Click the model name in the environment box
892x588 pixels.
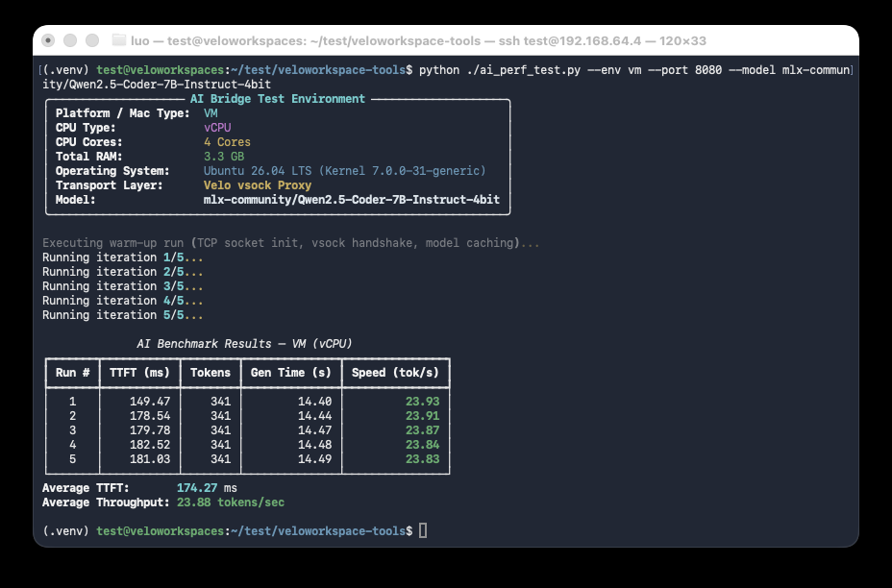coord(352,200)
